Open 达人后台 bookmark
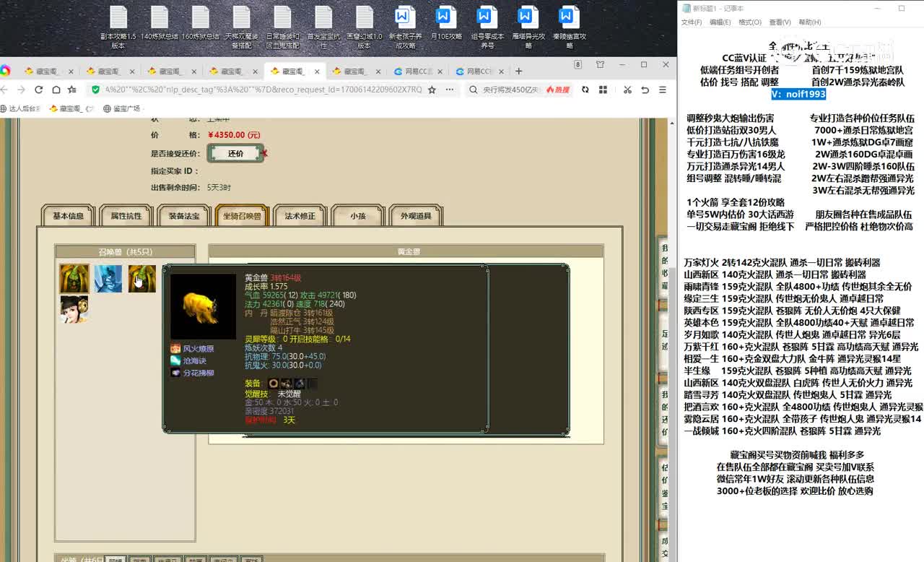This screenshot has width=924, height=562. (x=20, y=108)
